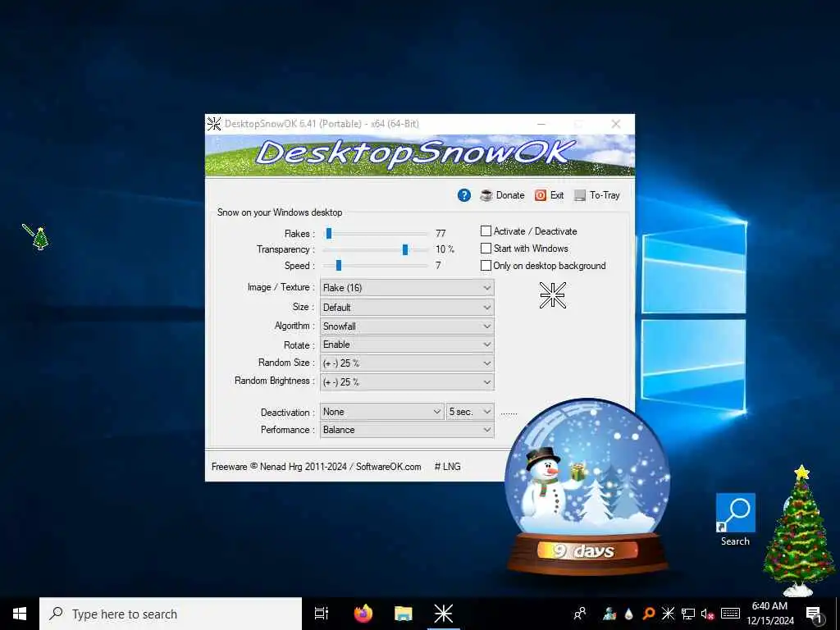Open the 5 sec. delay dropdown
Screen dimensions: 840x630
(x=470, y=412)
